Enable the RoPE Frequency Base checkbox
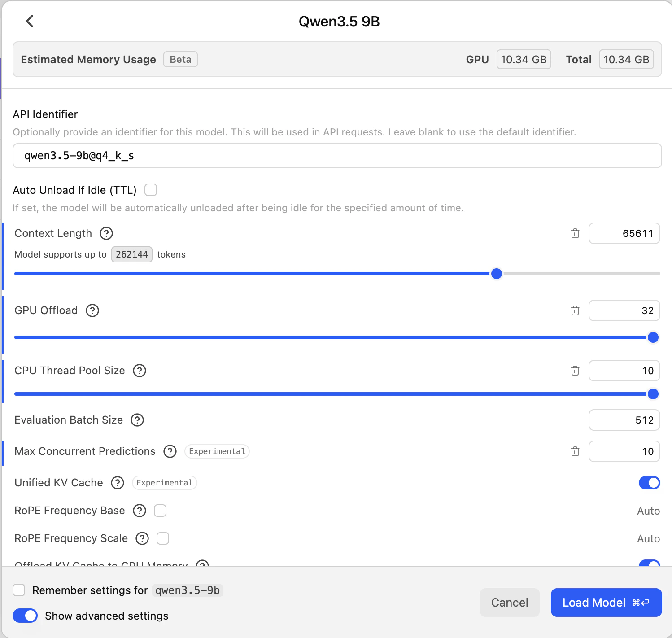This screenshot has height=638, width=672. point(160,511)
